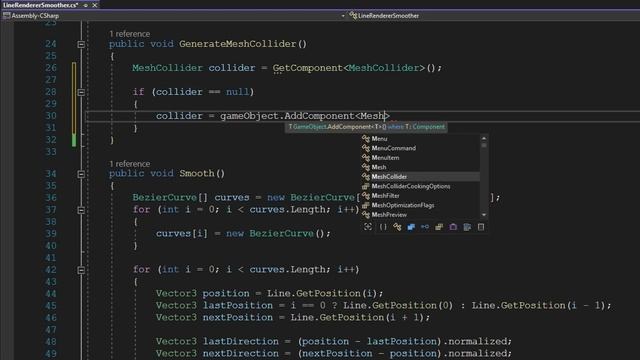Viewport: 640px width, 360px height.
Task: Toggle the enums filter icon
Action: coord(439,227)
